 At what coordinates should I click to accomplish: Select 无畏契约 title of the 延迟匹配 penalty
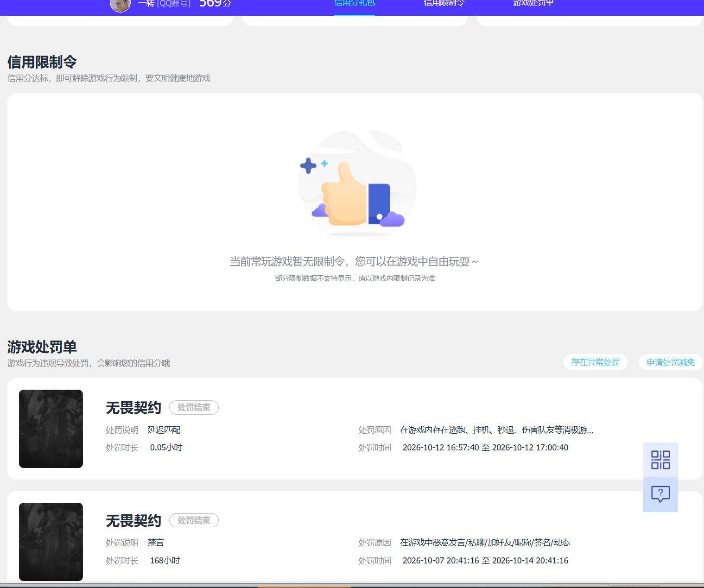(133, 408)
